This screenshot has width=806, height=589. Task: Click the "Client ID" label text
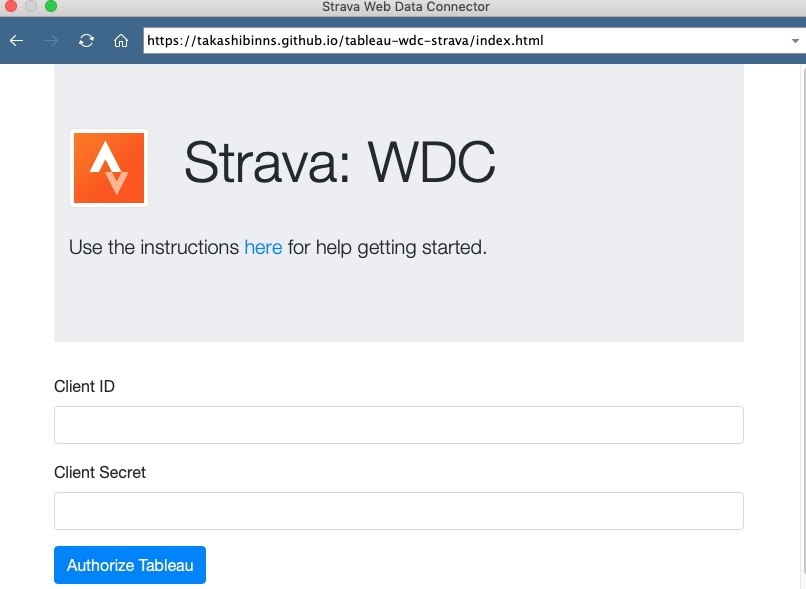(84, 386)
